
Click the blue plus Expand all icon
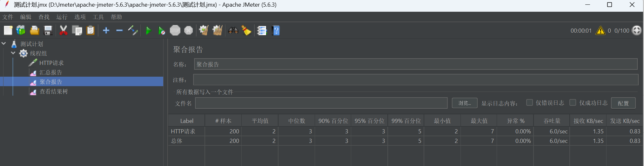(x=106, y=31)
